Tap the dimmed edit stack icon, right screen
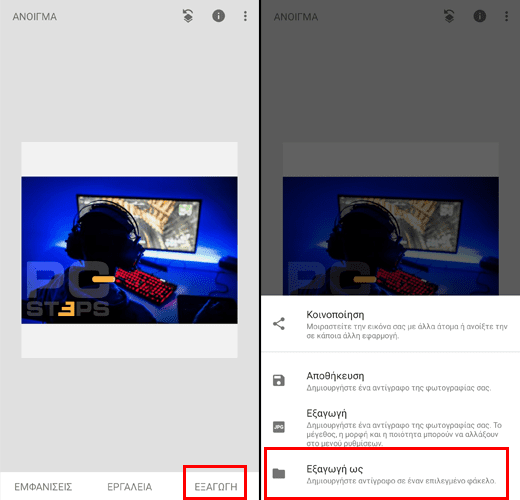 coord(449,16)
